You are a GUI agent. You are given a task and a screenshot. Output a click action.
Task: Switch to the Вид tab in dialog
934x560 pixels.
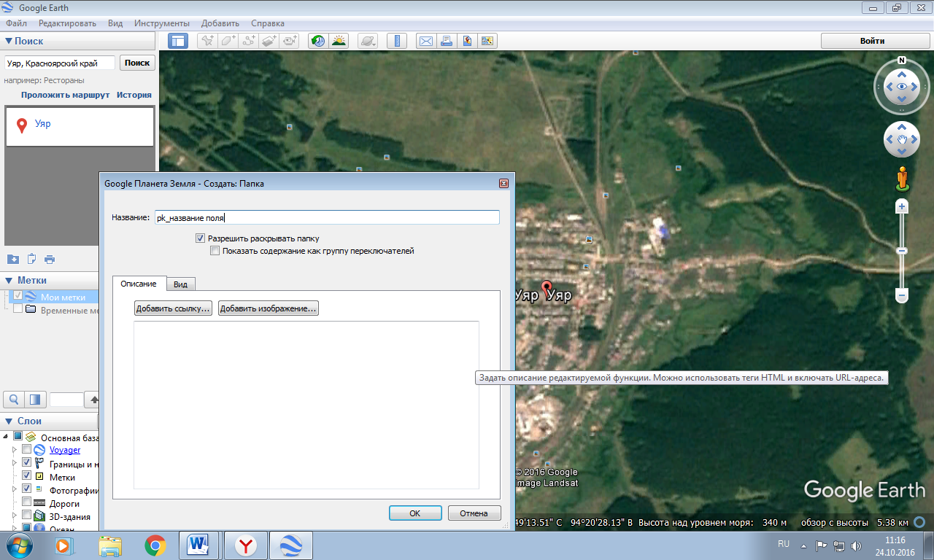click(180, 284)
